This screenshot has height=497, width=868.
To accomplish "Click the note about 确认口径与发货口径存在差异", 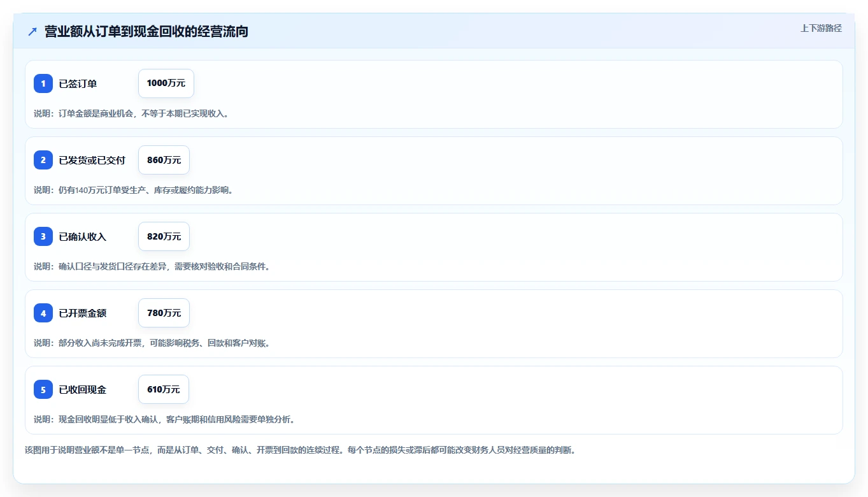I will point(152,266).
